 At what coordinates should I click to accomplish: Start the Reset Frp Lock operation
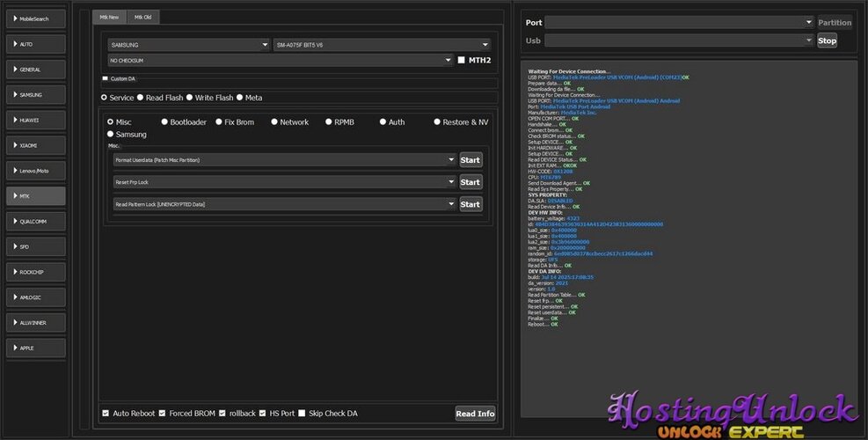coord(470,182)
